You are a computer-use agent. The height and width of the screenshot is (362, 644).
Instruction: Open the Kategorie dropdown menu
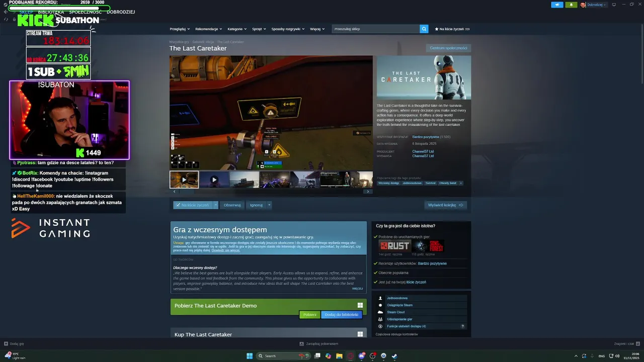(x=237, y=29)
